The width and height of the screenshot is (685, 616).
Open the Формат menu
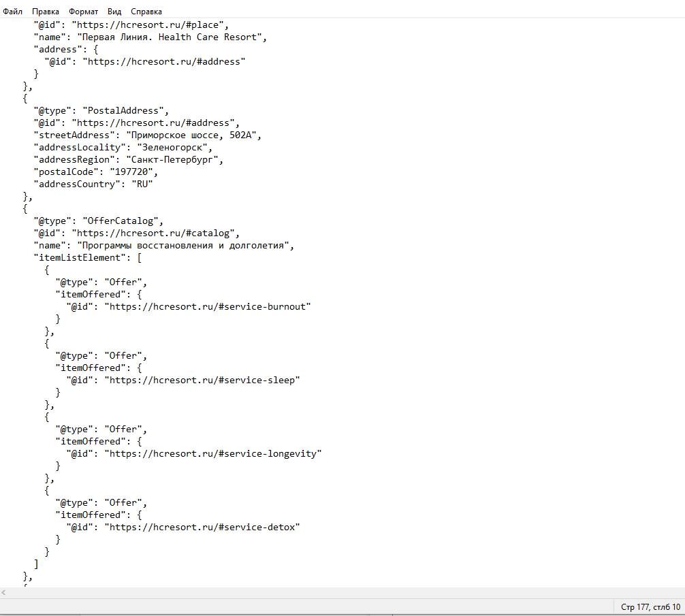pyautogui.click(x=84, y=12)
